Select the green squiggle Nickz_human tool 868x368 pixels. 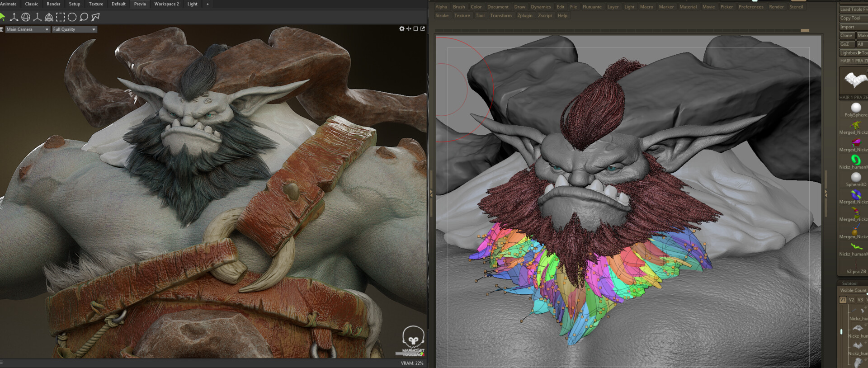coord(856,249)
